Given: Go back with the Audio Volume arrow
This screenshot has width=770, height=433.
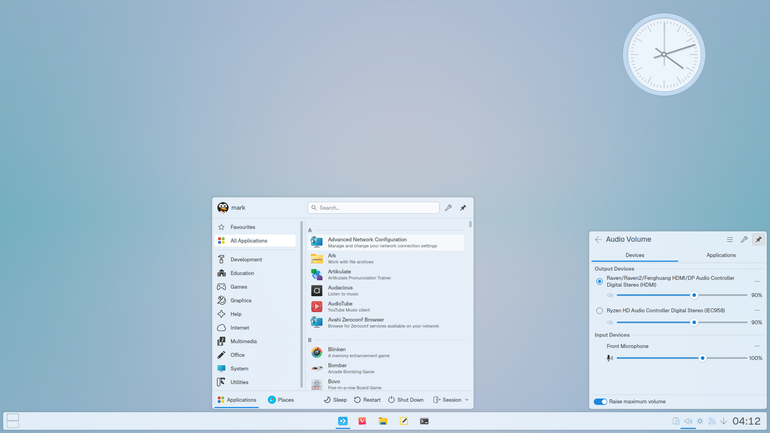Looking at the screenshot, I should (598, 240).
